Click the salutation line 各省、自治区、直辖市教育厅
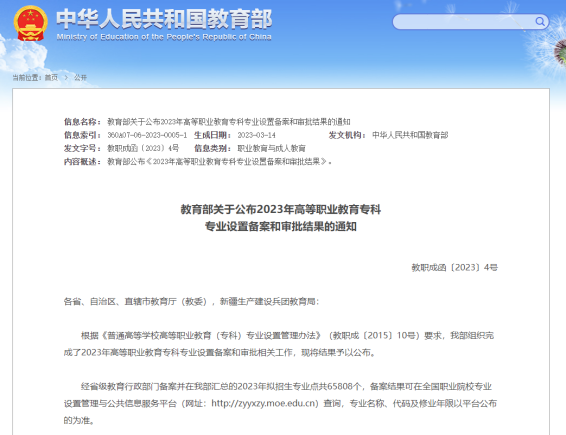This screenshot has width=566, height=435. (191, 301)
